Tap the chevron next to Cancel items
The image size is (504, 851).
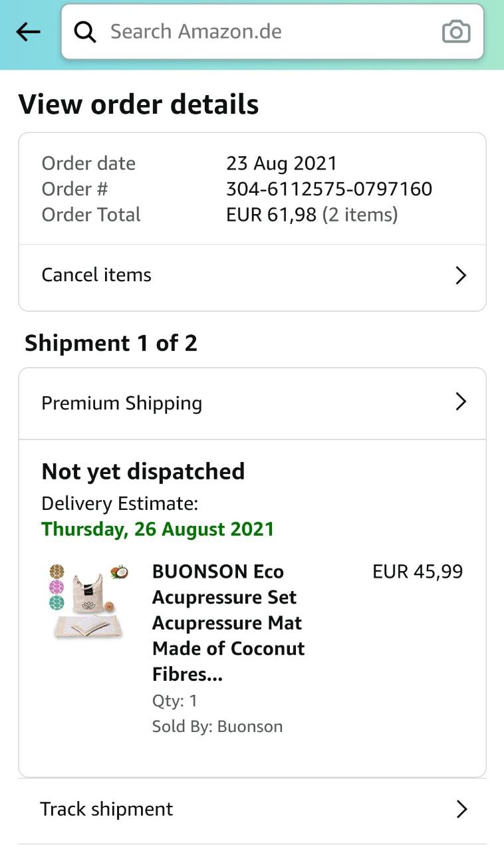click(x=461, y=275)
